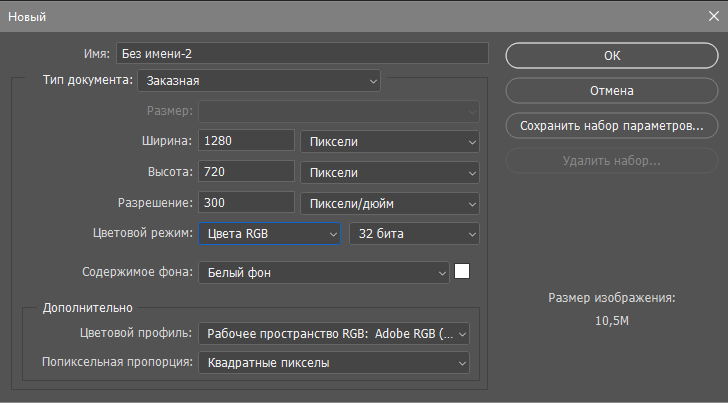Click the Имя text field

302,53
